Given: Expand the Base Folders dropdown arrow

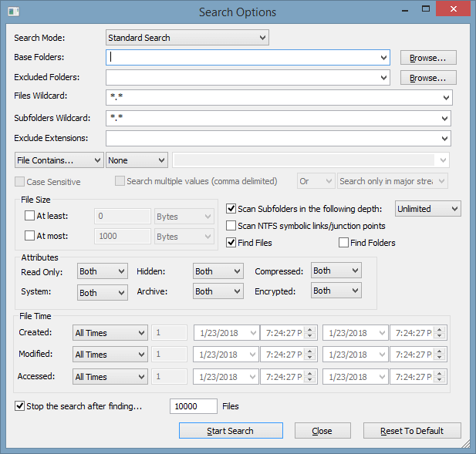Looking at the screenshot, I should (383, 57).
